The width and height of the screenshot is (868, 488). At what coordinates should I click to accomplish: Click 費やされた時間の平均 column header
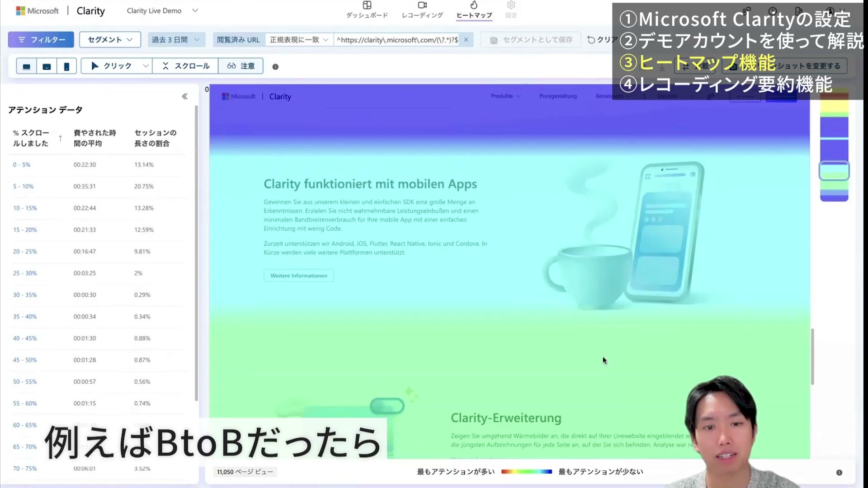[95, 138]
